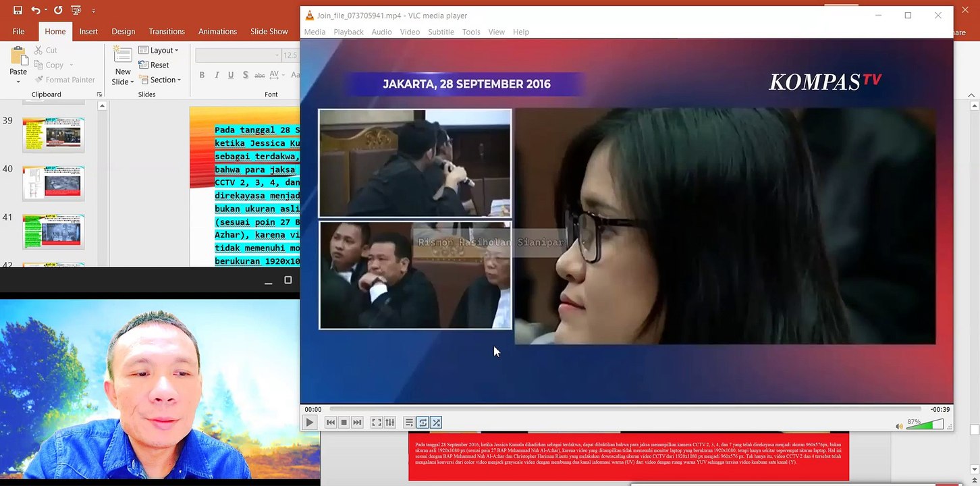980x486 pixels.
Task: Open VLC Tools menu
Action: (x=471, y=32)
